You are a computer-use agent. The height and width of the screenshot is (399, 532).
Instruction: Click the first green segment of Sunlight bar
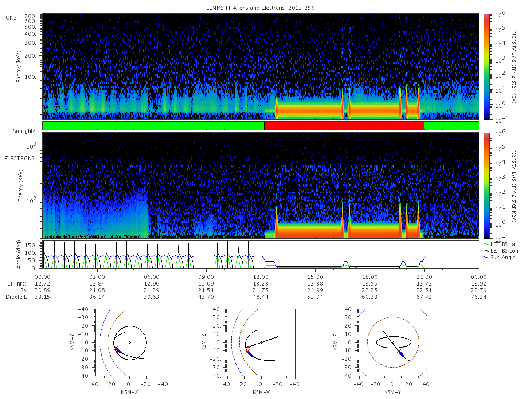click(x=154, y=126)
